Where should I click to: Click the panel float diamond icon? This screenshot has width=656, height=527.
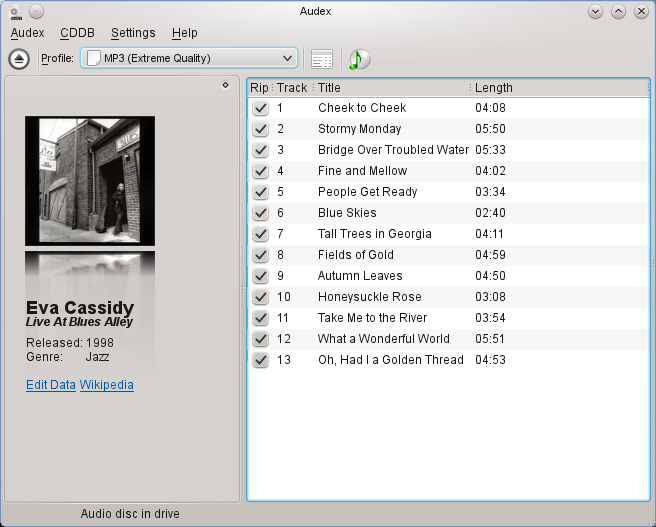click(226, 85)
